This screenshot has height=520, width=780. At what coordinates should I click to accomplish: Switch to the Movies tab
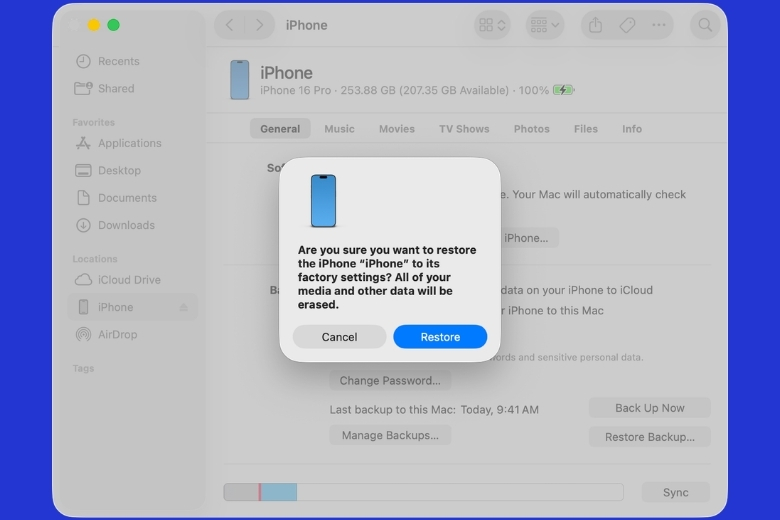pyautogui.click(x=396, y=129)
